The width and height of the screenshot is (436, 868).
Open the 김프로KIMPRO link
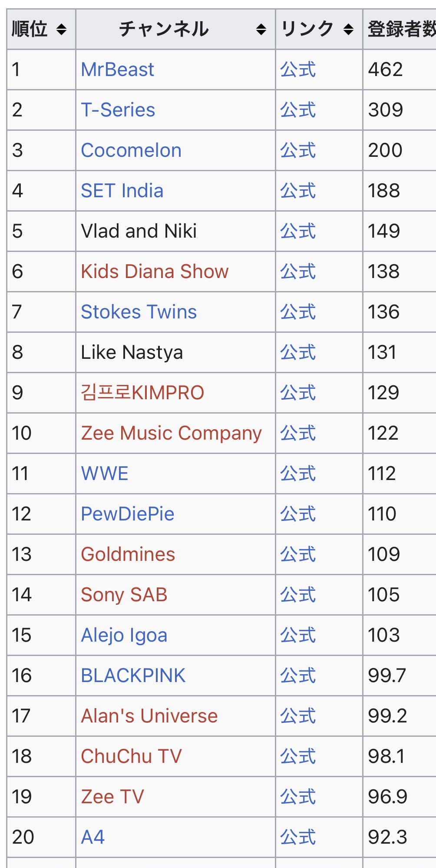[x=142, y=393]
